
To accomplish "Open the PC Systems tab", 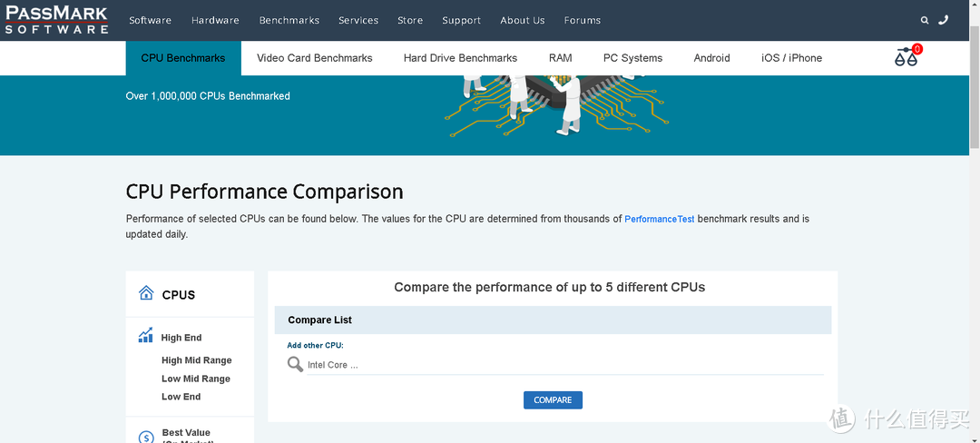I will [632, 58].
